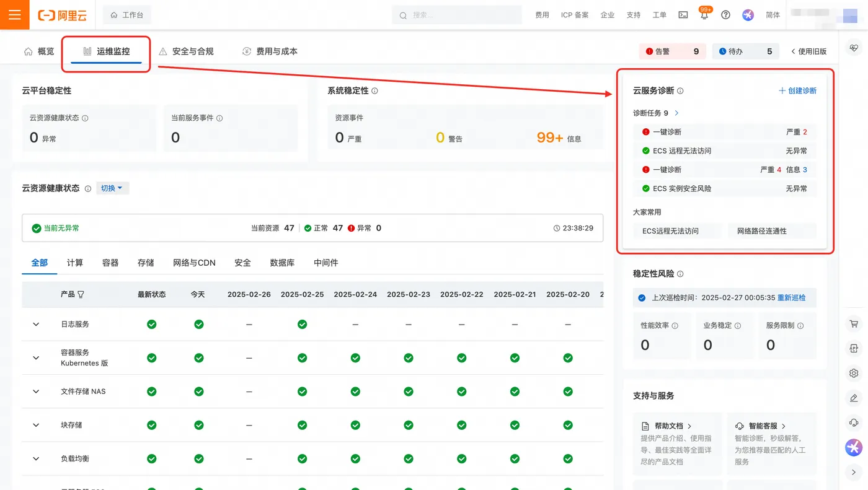Click the edit pencil icon in right sidebar
This screenshot has width=868, height=490.
854,398
